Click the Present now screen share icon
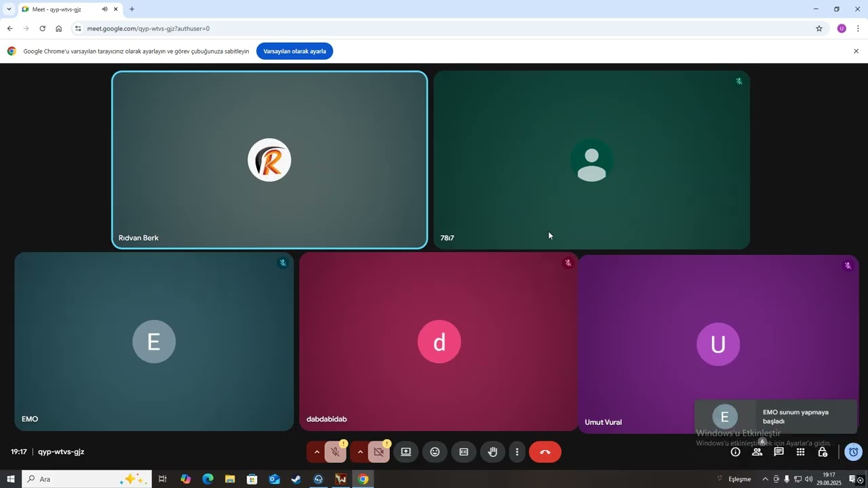The height and width of the screenshot is (488, 868). tap(406, 452)
